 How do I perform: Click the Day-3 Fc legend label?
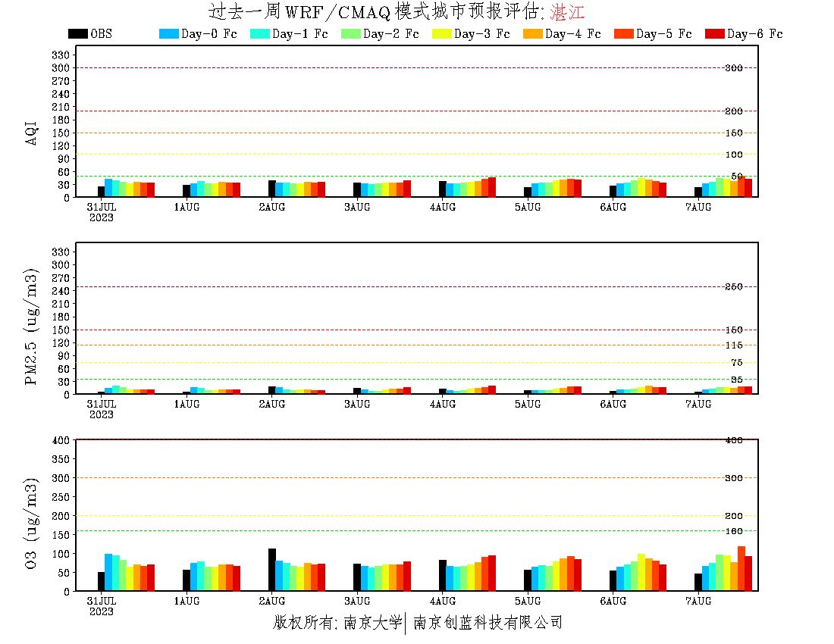click(482, 33)
